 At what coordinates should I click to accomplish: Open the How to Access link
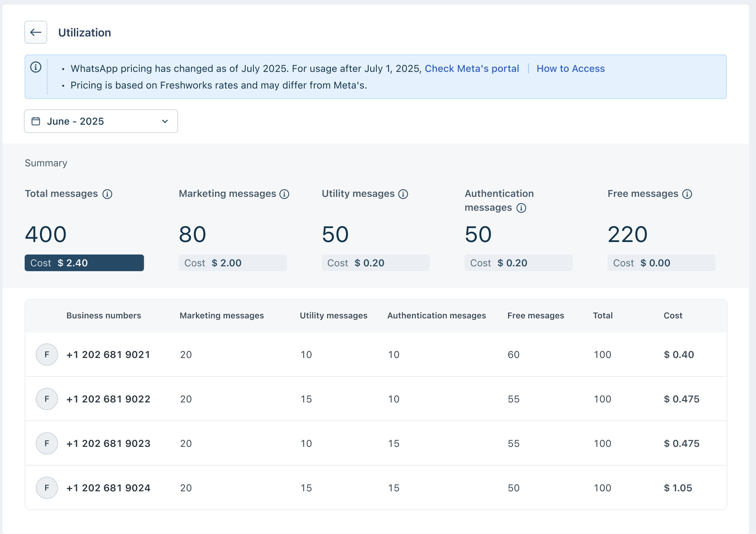click(x=571, y=68)
